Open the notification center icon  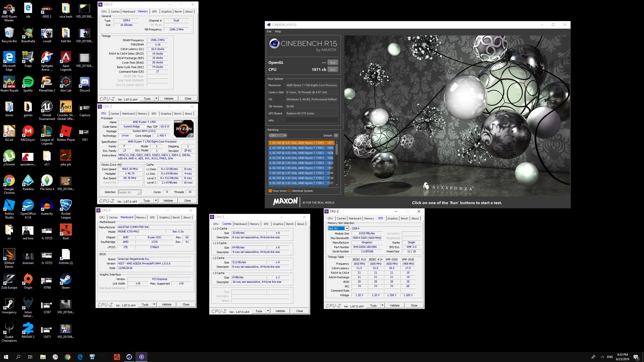tap(636, 357)
